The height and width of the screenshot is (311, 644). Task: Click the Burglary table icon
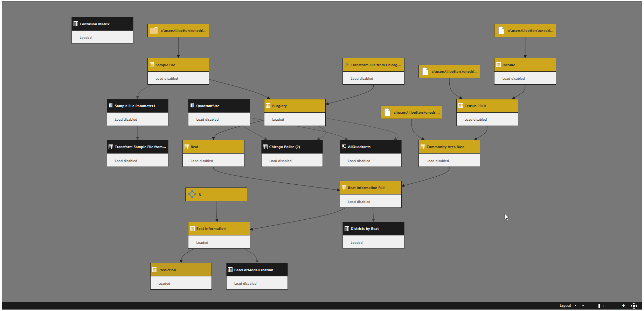coord(268,106)
